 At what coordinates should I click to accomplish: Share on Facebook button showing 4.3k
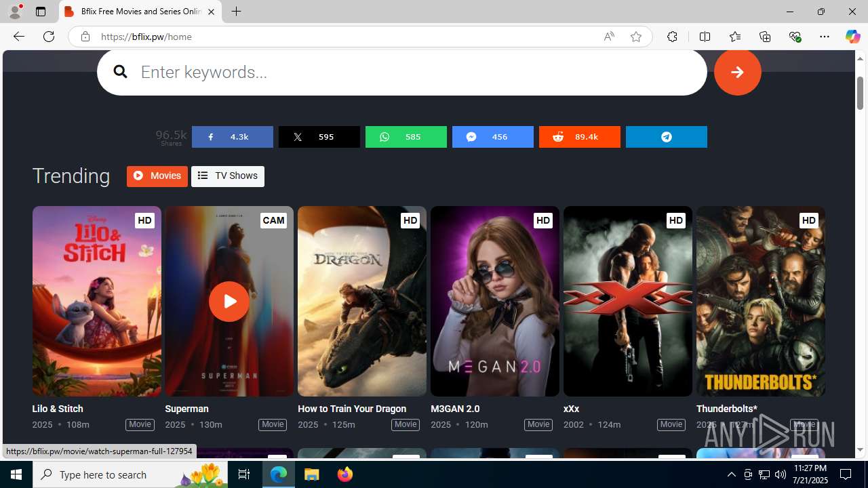click(x=232, y=137)
